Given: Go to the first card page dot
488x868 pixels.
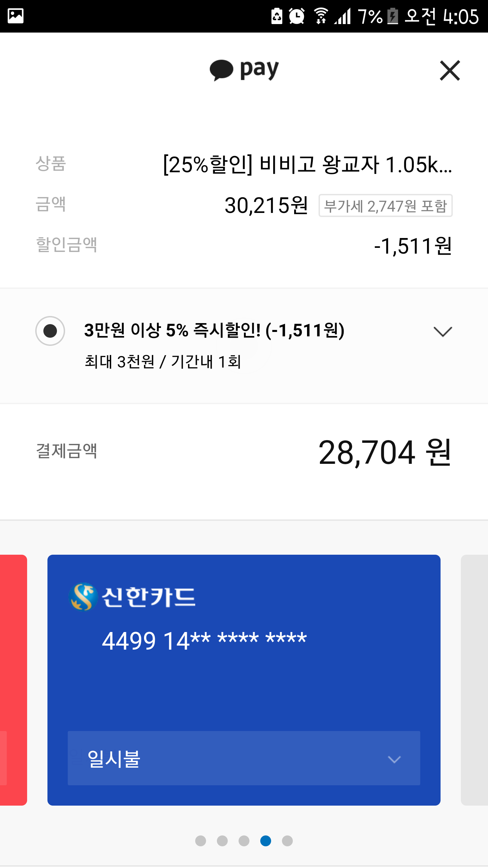Looking at the screenshot, I should point(201,841).
